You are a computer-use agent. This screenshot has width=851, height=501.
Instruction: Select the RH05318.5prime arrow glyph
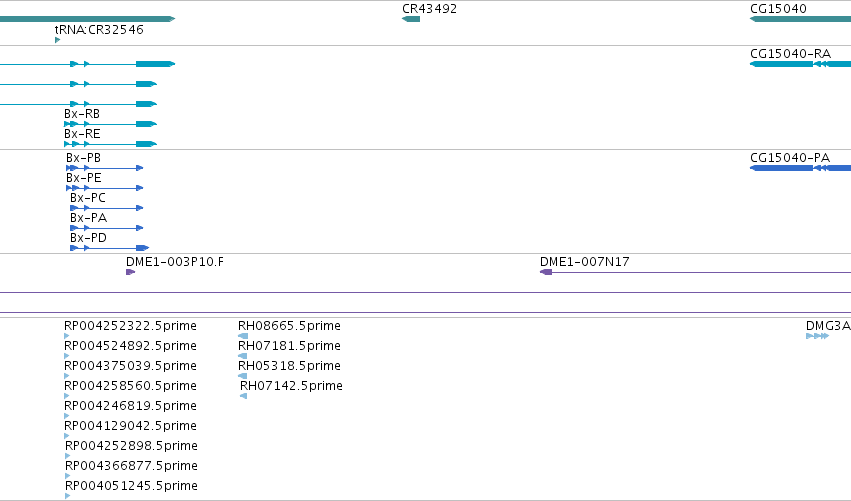[x=243, y=376]
